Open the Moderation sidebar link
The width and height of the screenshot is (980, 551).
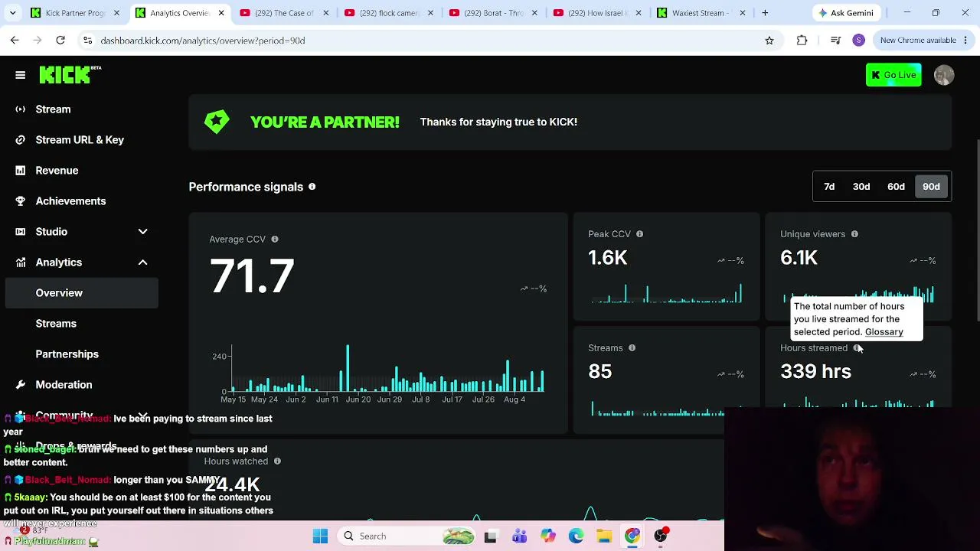point(64,385)
